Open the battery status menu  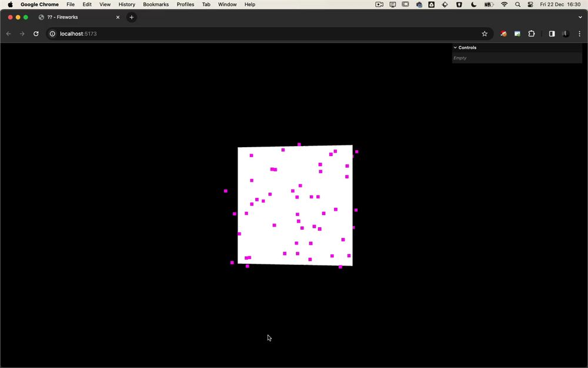click(489, 5)
